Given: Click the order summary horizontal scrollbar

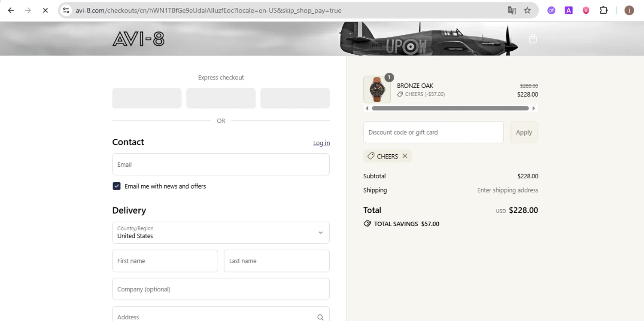Looking at the screenshot, I should (x=450, y=108).
